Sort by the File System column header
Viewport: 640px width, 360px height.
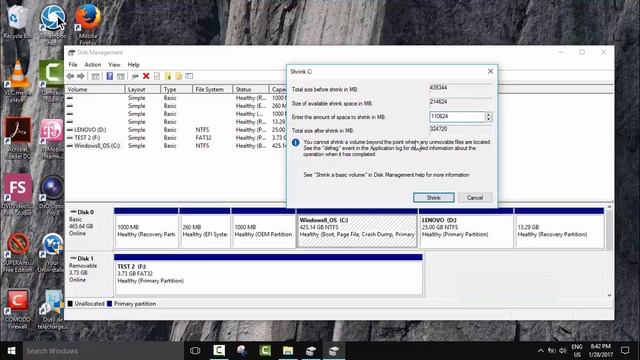(212, 89)
